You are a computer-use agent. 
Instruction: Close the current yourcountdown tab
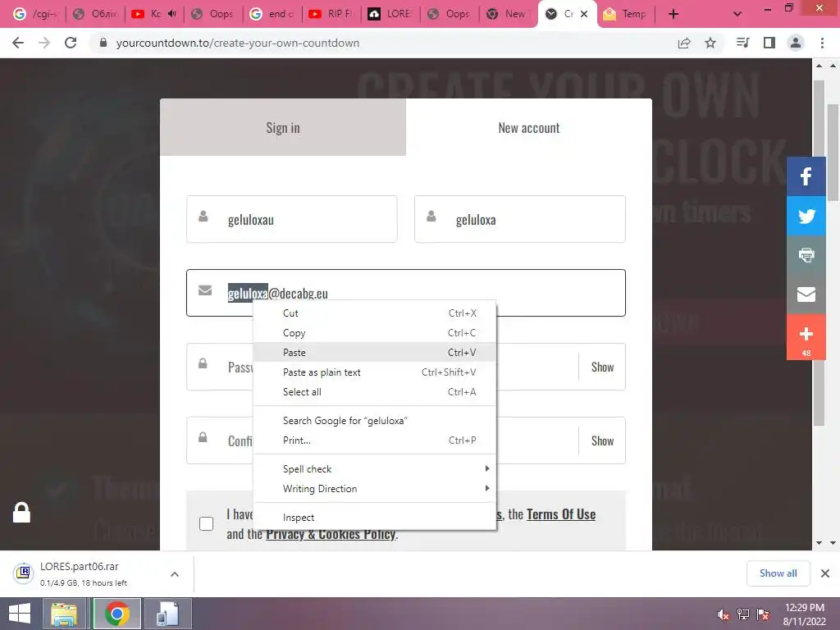[x=584, y=14]
